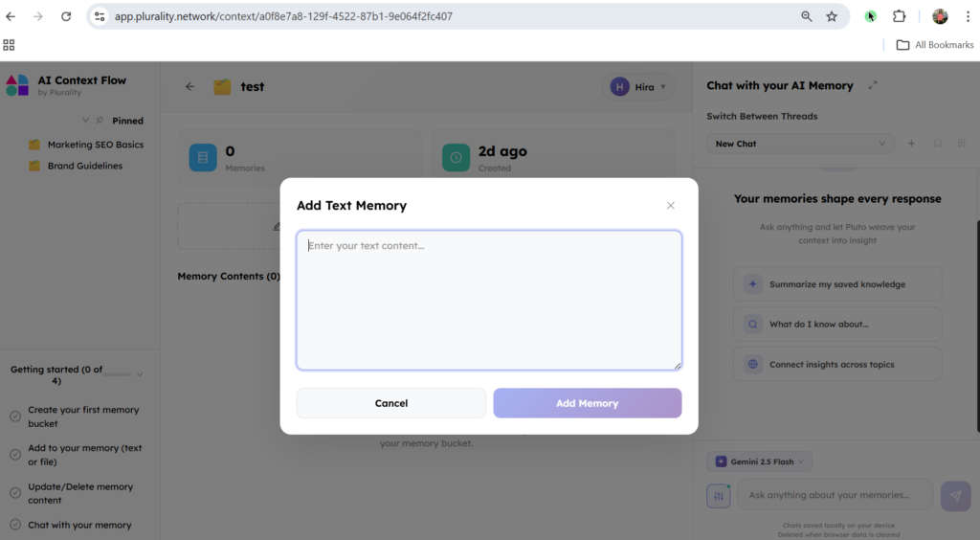980x540 pixels.
Task: Open the Chrome three-dot menu
Action: click(x=968, y=16)
